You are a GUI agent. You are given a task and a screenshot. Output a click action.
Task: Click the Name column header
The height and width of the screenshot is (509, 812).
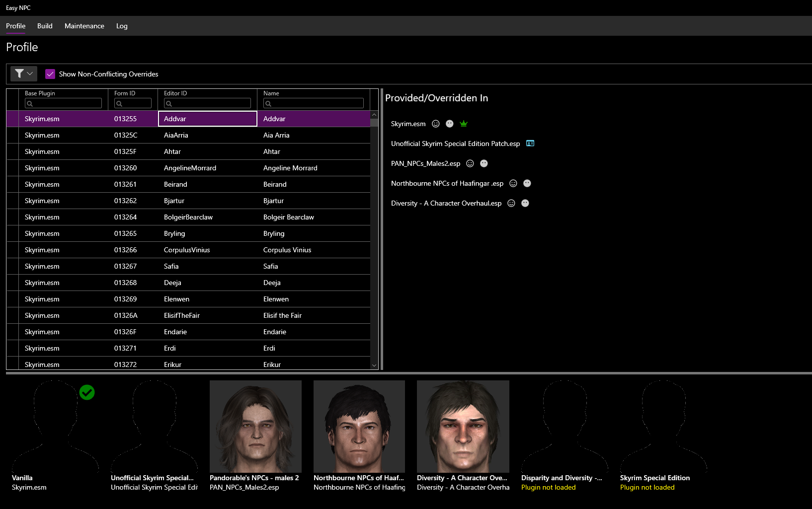[271, 93]
